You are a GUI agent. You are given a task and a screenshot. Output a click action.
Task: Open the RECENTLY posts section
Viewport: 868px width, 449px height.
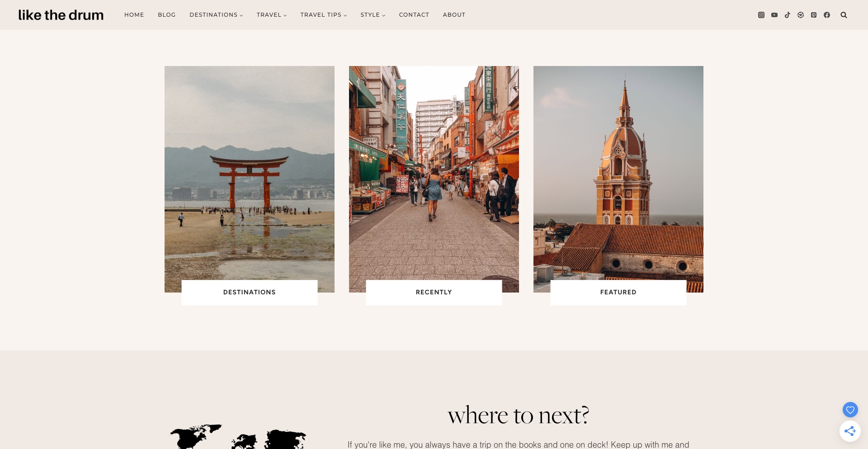click(434, 292)
